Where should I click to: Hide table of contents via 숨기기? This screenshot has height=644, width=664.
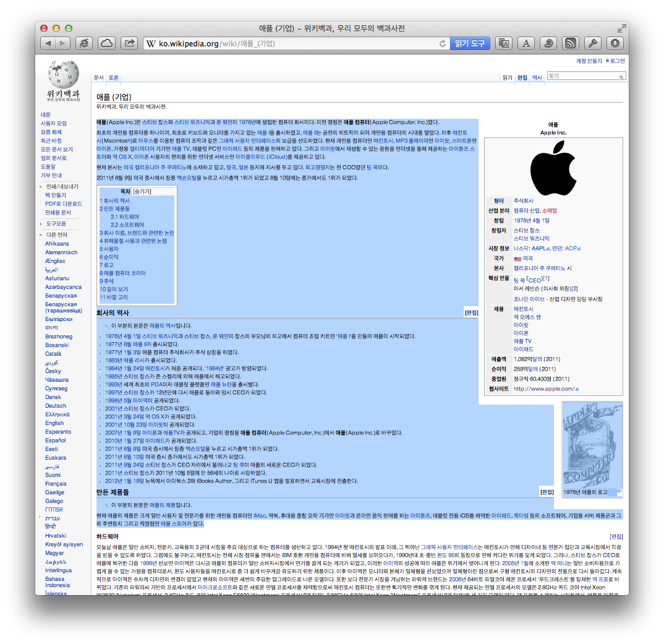coord(142,192)
